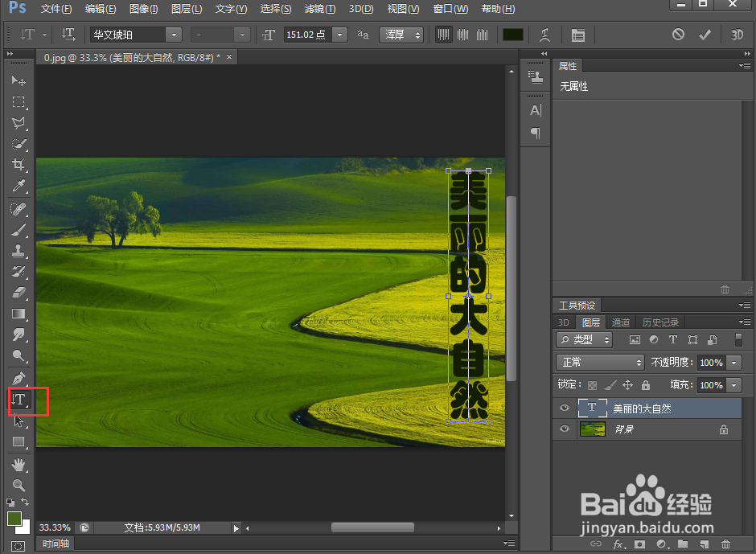
Task: Switch to the 3D panel tab
Action: click(564, 322)
